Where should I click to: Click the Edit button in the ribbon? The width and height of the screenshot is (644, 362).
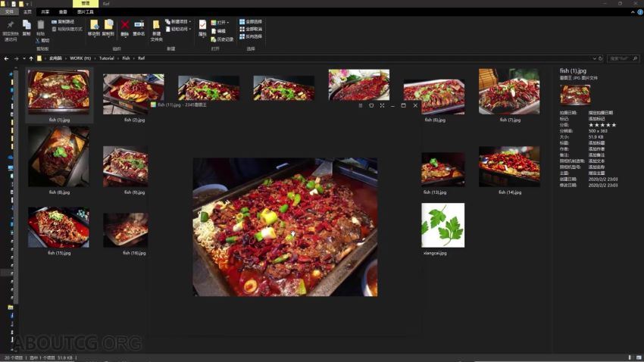click(x=218, y=31)
